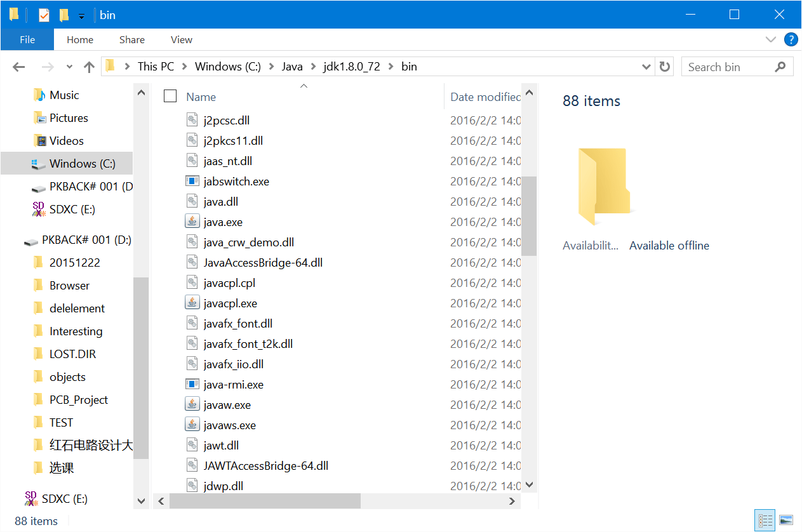Click the Refresh icon next to address bar
The image size is (802, 532).
click(x=665, y=67)
